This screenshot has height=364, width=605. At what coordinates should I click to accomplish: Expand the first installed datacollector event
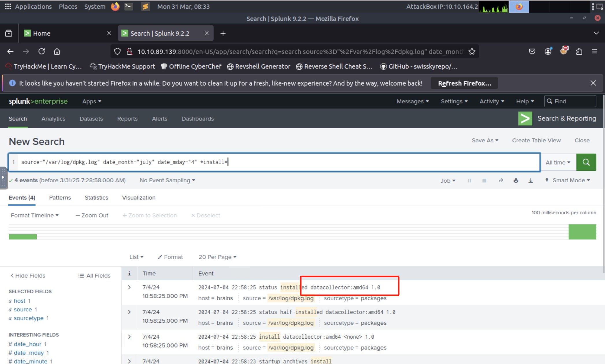click(129, 287)
